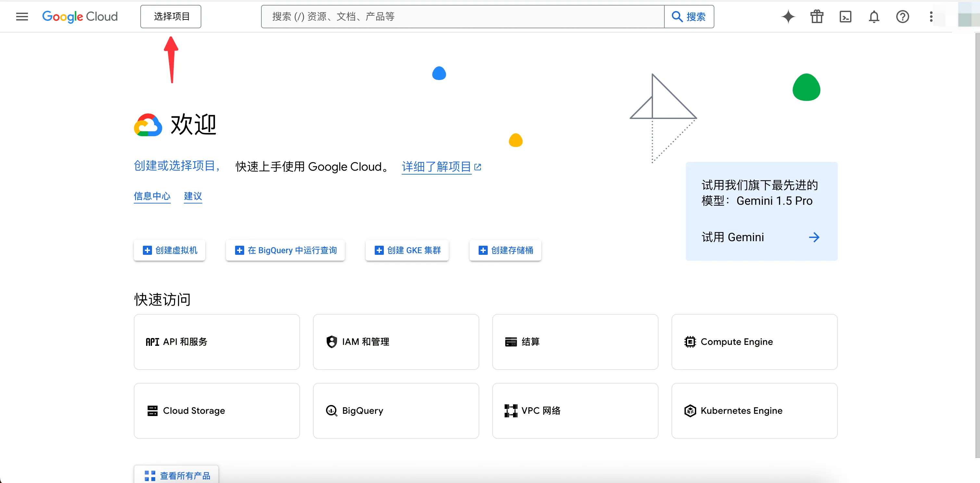Click 在 BigQuery 中运行查询 button
Viewport: 980px width, 483px height.
tap(285, 250)
